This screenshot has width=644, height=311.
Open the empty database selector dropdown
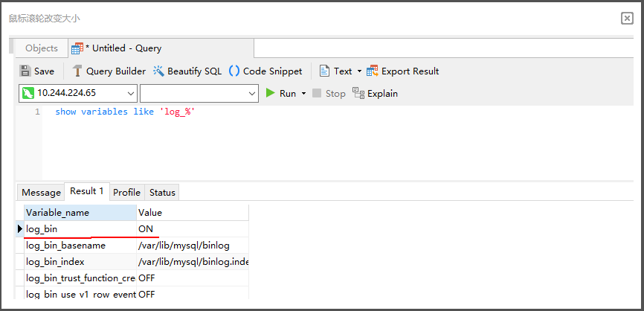(251, 94)
